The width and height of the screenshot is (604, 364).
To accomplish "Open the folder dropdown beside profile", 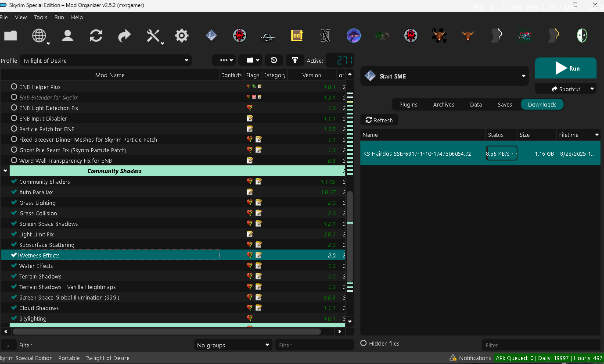I will click(x=251, y=61).
